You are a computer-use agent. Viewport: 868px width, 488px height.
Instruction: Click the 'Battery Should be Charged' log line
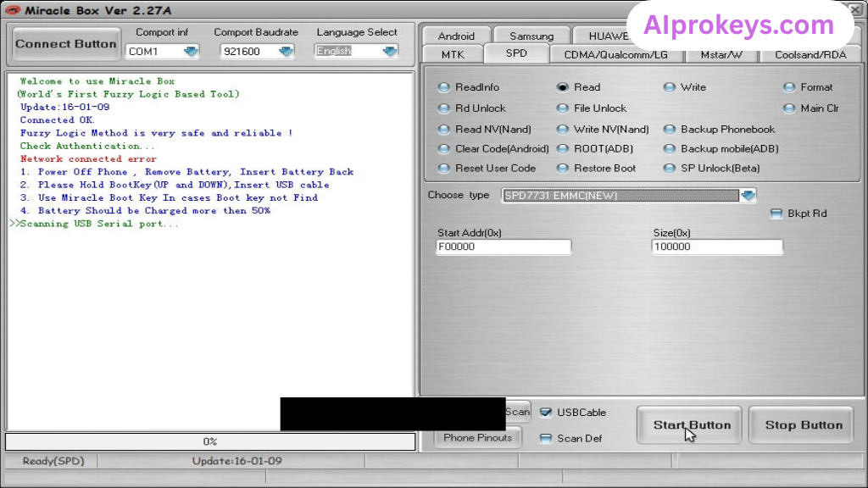click(145, 211)
